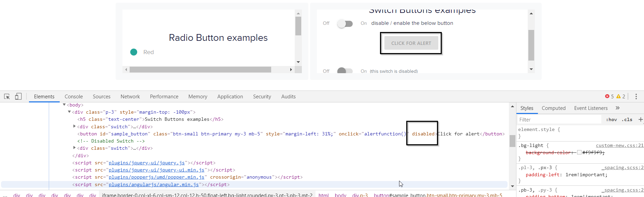Click the disabled attribute in button tag
Screen dimensions: 644x197
click(423, 134)
